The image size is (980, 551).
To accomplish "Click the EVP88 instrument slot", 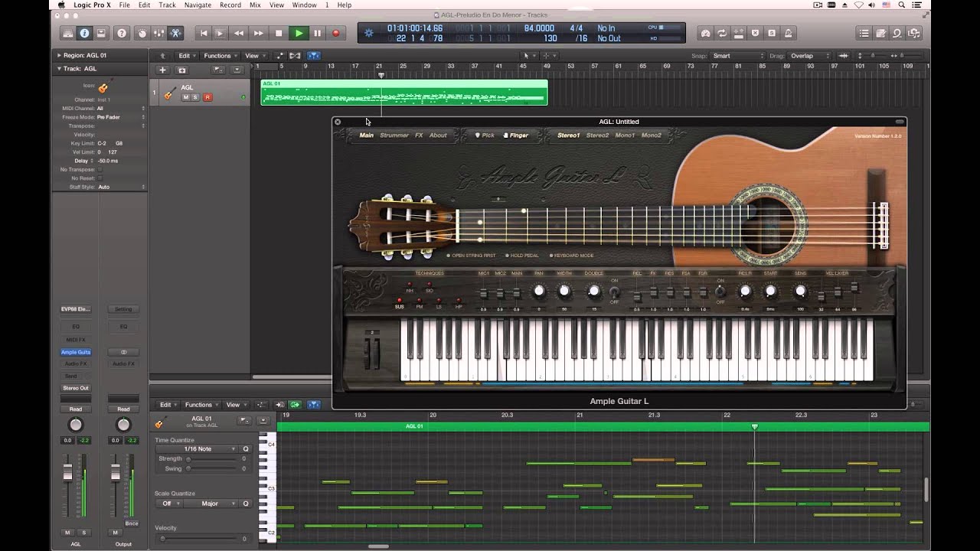I will [76, 309].
